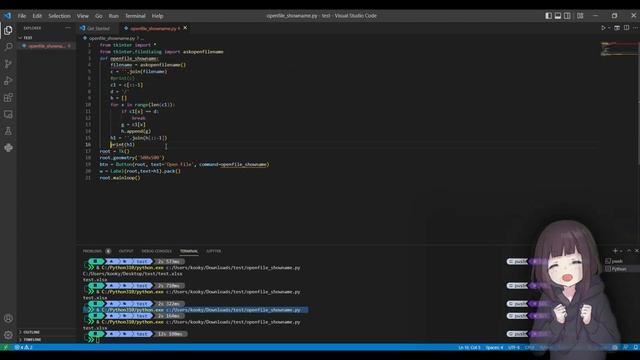
Task: Click the highlighted terminal command line
Action: (196, 310)
